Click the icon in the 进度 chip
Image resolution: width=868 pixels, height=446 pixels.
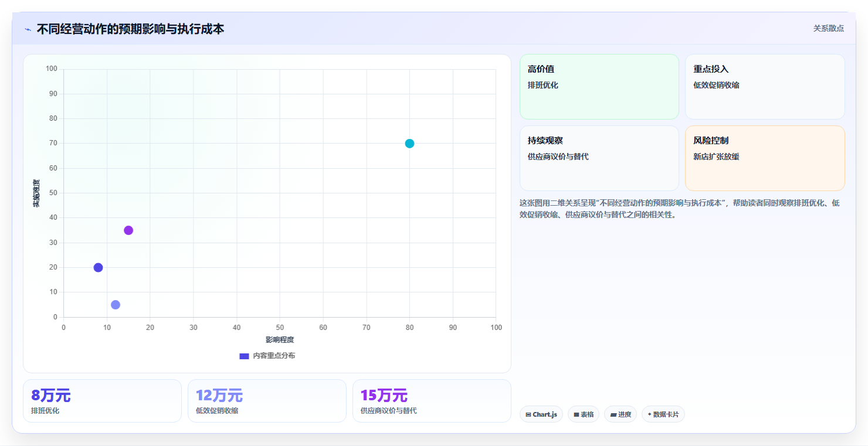[x=613, y=414]
